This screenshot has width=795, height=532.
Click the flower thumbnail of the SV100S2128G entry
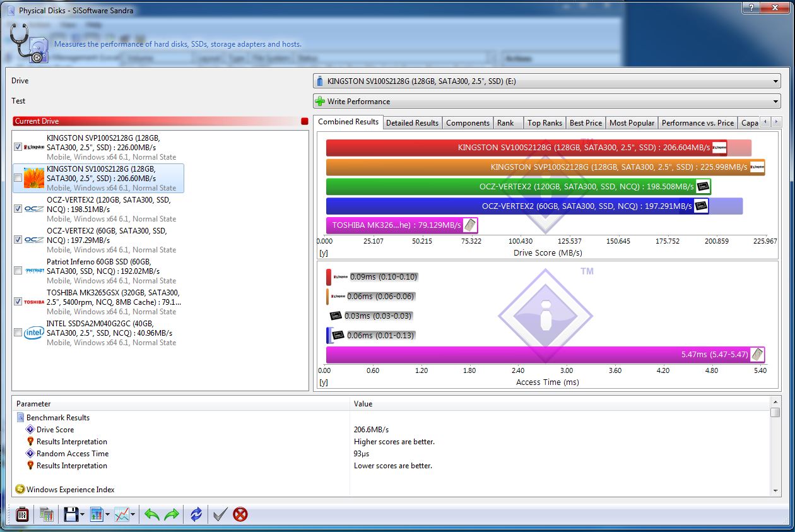pos(34,178)
